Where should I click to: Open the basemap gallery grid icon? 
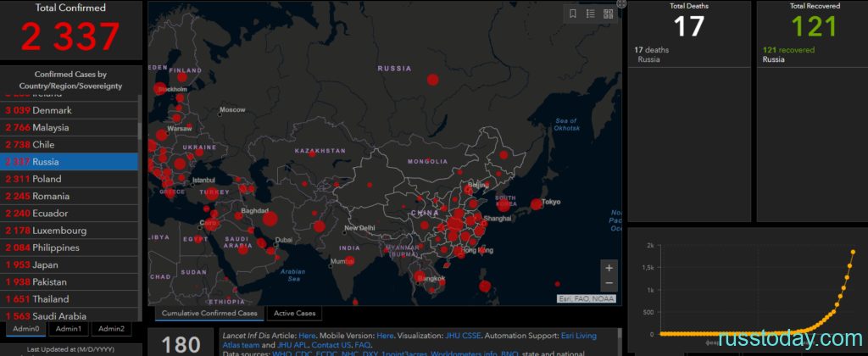click(608, 14)
